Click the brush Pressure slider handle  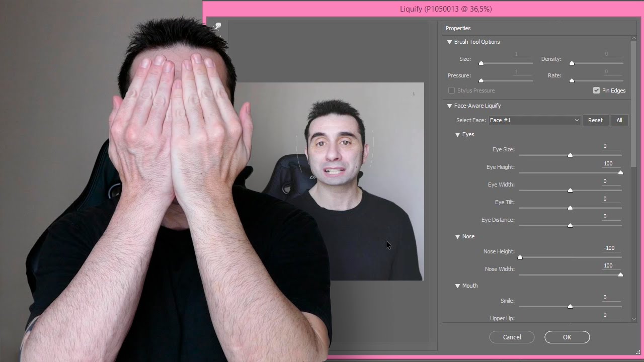click(x=481, y=80)
